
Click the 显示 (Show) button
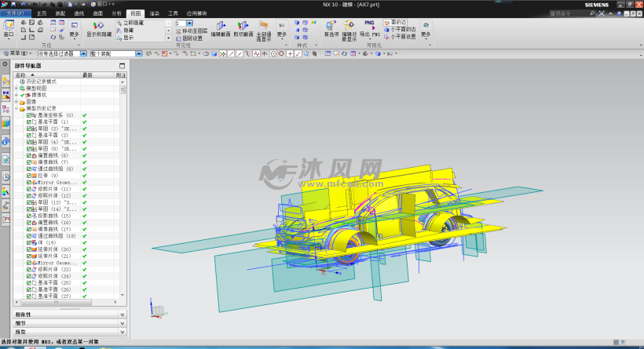(x=126, y=38)
